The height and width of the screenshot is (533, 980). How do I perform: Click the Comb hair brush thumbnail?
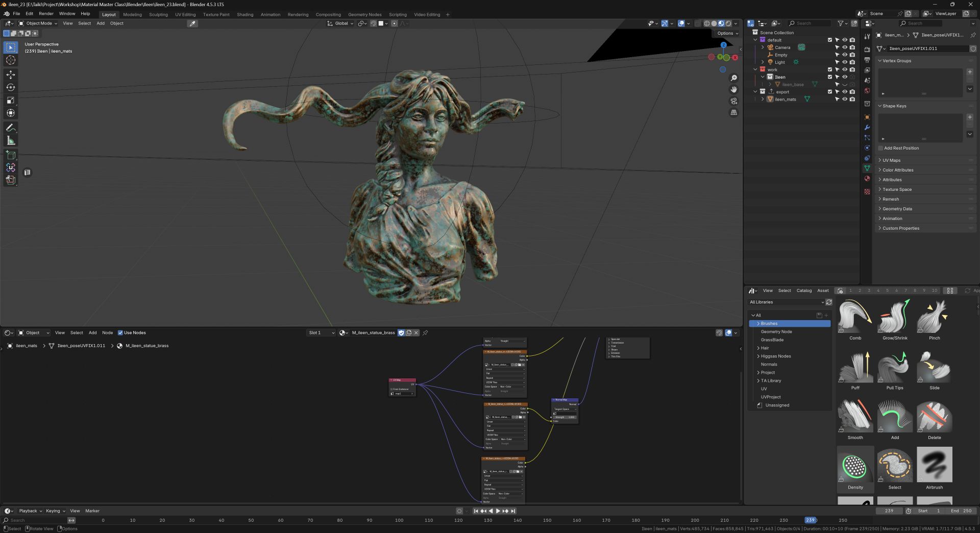[855, 317]
